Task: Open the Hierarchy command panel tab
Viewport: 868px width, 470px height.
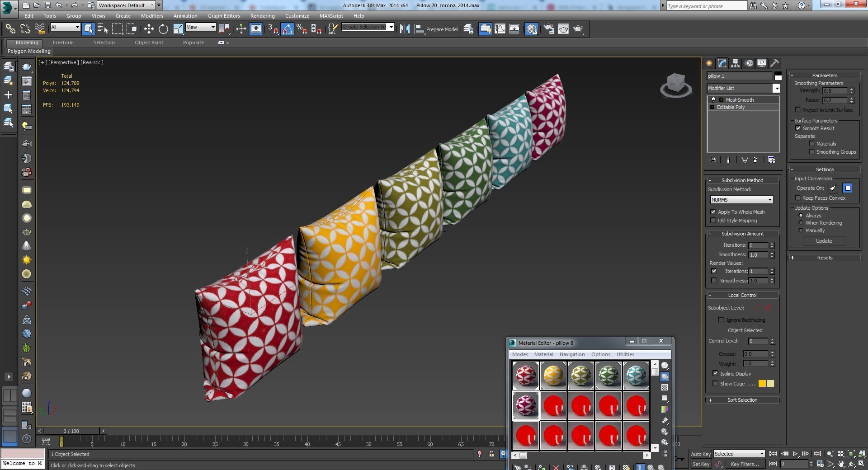Action: pos(736,63)
